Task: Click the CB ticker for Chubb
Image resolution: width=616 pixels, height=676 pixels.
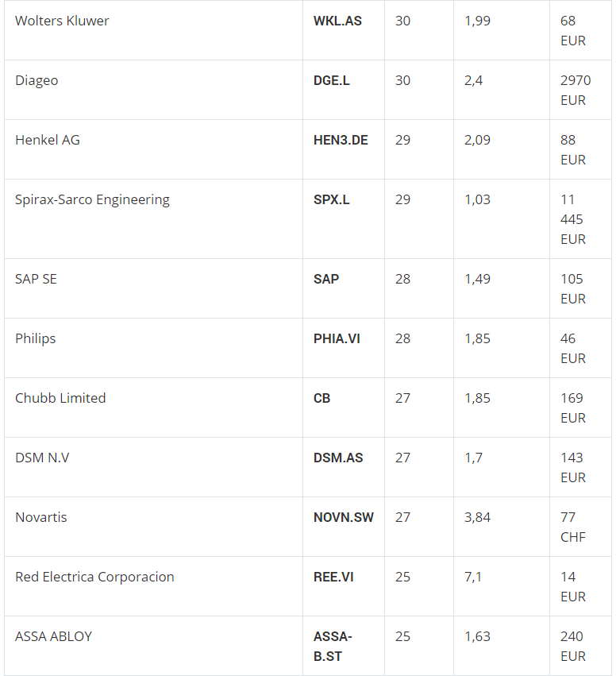Action: click(321, 398)
